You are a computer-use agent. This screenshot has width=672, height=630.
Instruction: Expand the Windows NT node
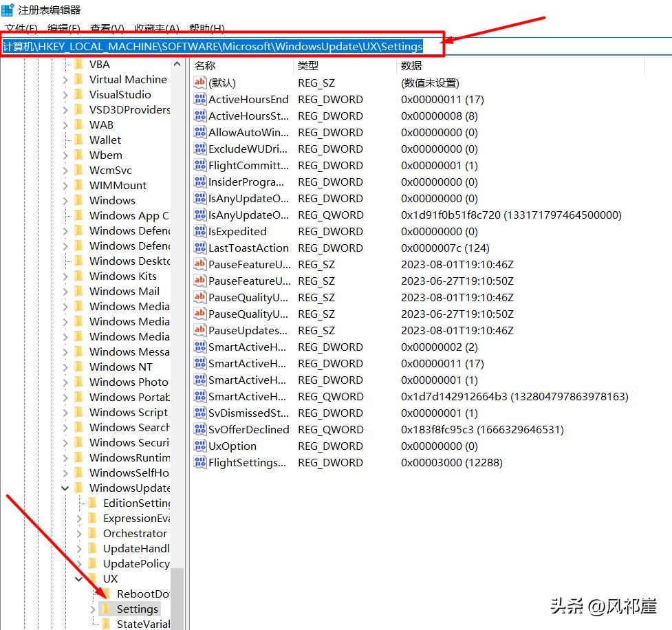pos(64,367)
